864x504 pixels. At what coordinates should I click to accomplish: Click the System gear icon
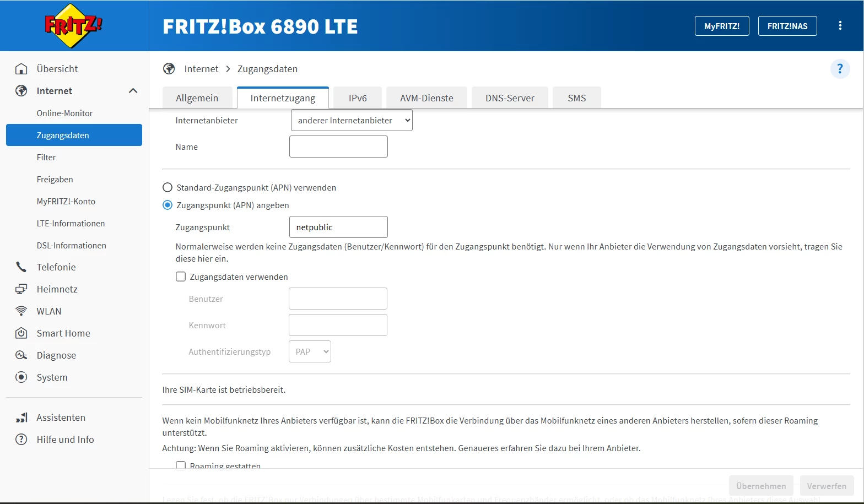point(21,377)
